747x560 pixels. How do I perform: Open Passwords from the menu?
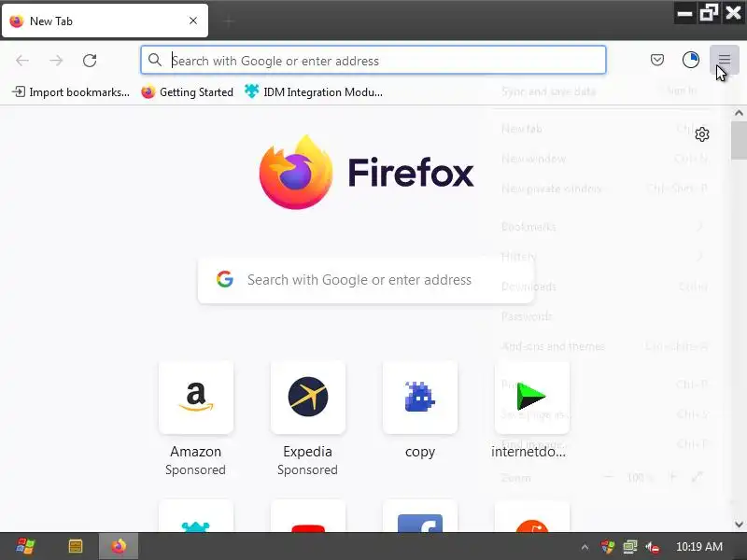coord(604,316)
